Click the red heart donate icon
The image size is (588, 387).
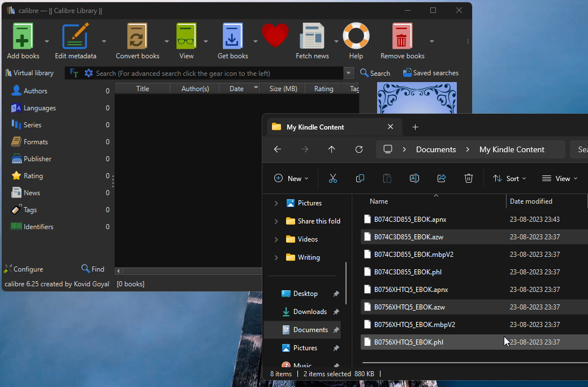tap(275, 36)
